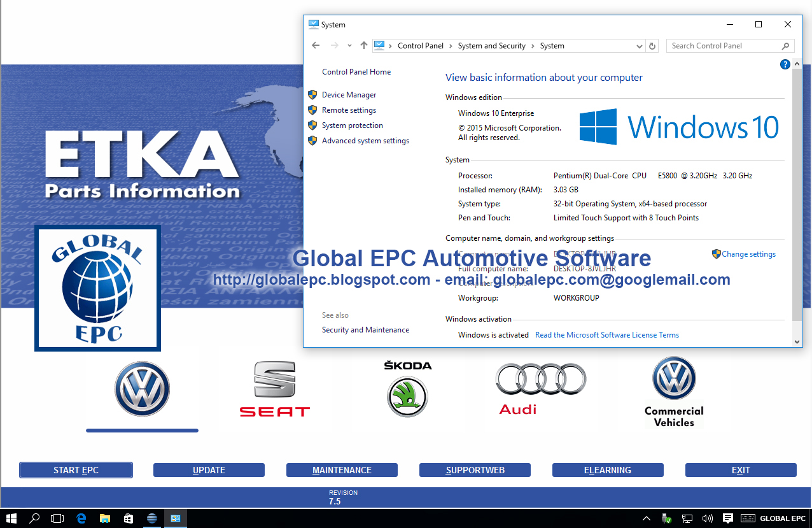
Task: Click the Global EPC globe logo
Action: point(97,288)
